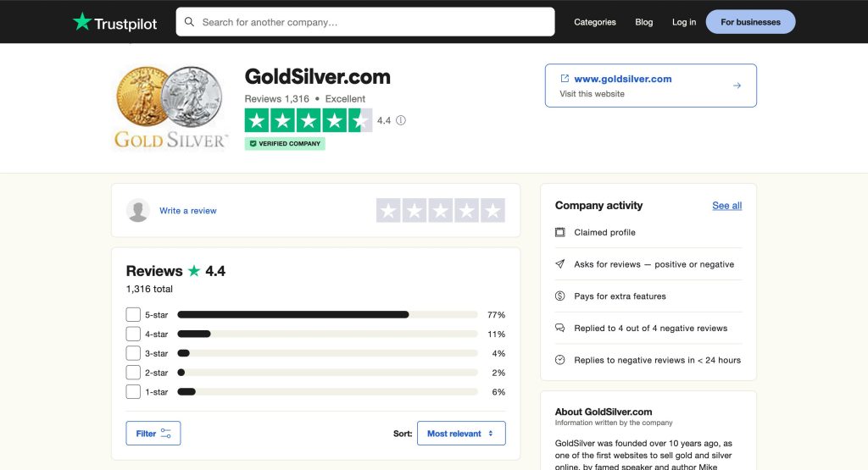Check the 3-star filter checkbox
Screen dimensions: 868x470
point(133,353)
